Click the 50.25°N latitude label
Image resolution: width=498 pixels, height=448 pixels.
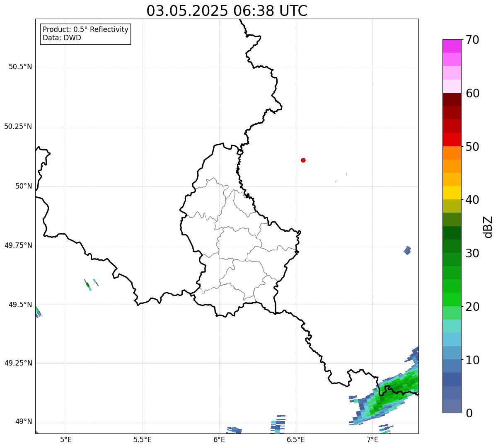point(18,126)
